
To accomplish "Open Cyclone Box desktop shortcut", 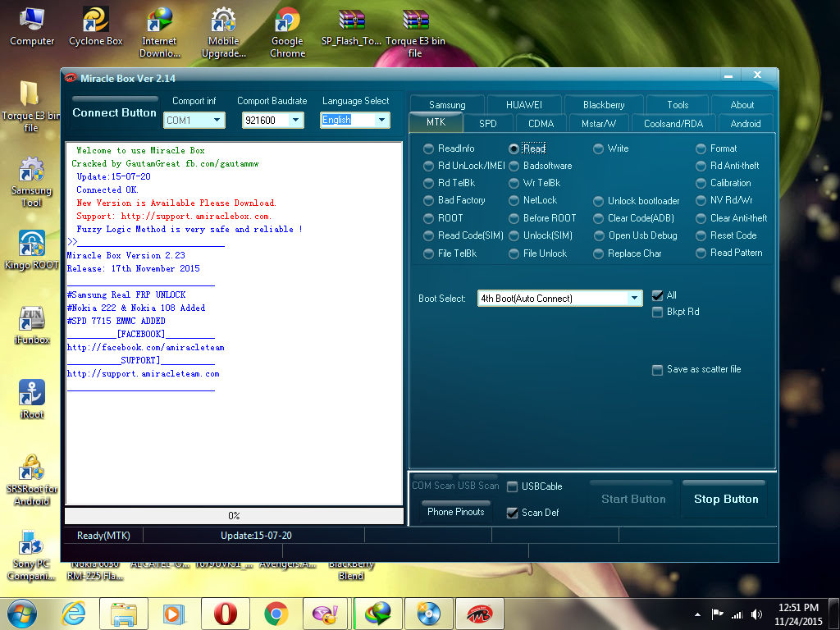I will point(95,27).
